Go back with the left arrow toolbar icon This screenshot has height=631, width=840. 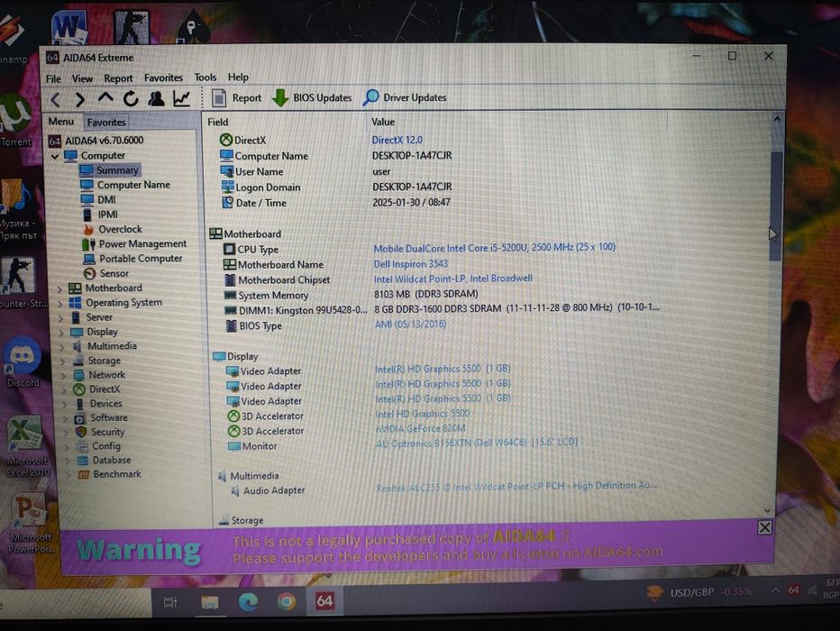(x=55, y=100)
